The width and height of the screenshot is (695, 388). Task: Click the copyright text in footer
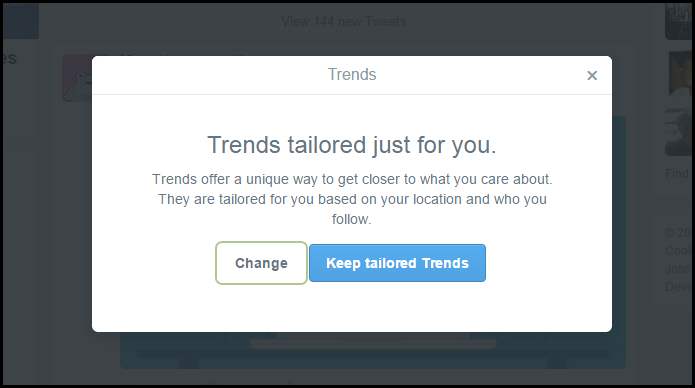pyautogui.click(x=678, y=233)
